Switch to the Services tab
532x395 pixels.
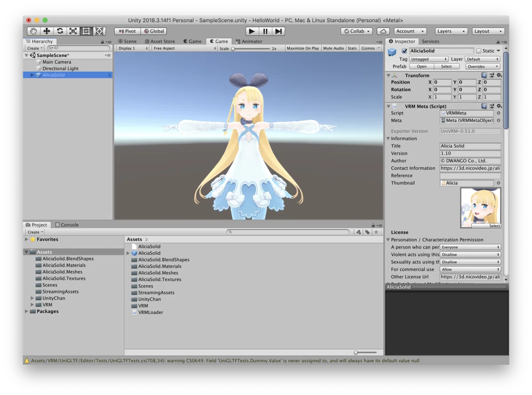(430, 41)
